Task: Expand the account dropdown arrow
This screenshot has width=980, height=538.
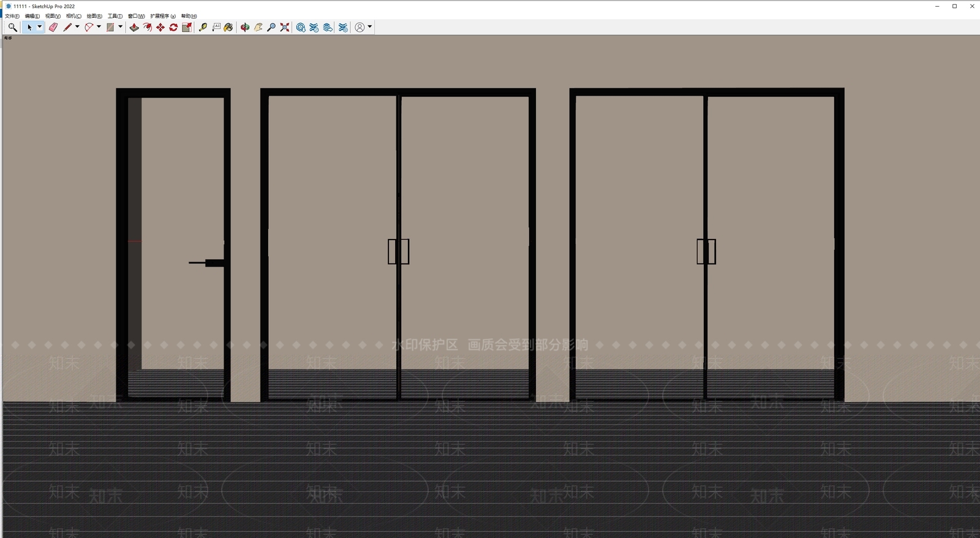Action: (370, 27)
